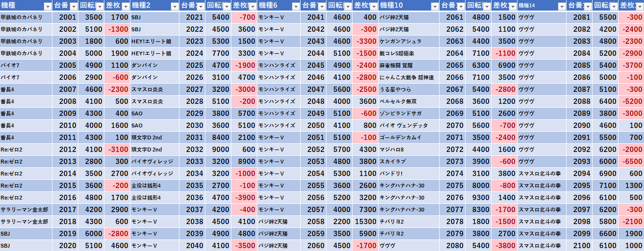Click the 7300 差枚 value
Screen dimensions: 644x251
coord(366,210)
